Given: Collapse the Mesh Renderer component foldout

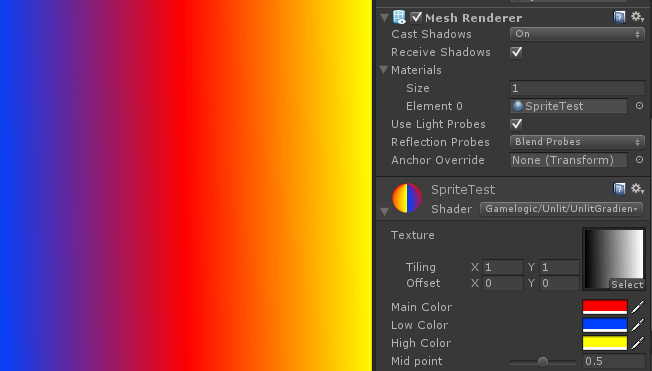Looking at the screenshot, I should pyautogui.click(x=384, y=18).
